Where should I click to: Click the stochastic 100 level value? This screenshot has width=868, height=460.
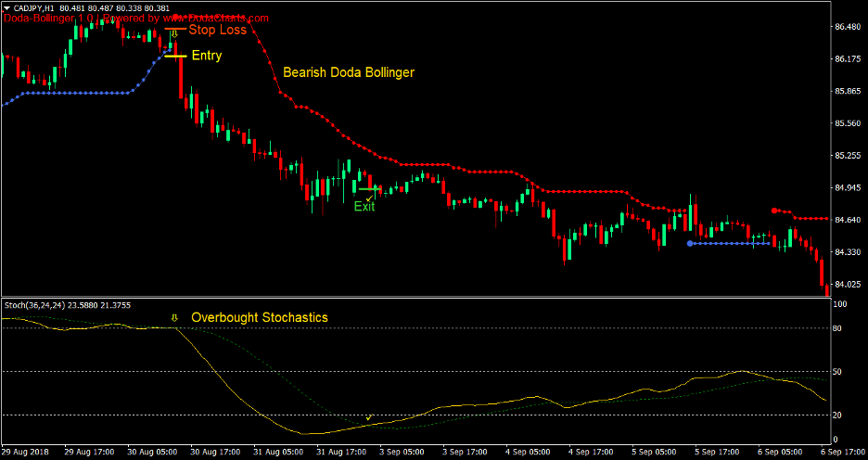(x=840, y=304)
